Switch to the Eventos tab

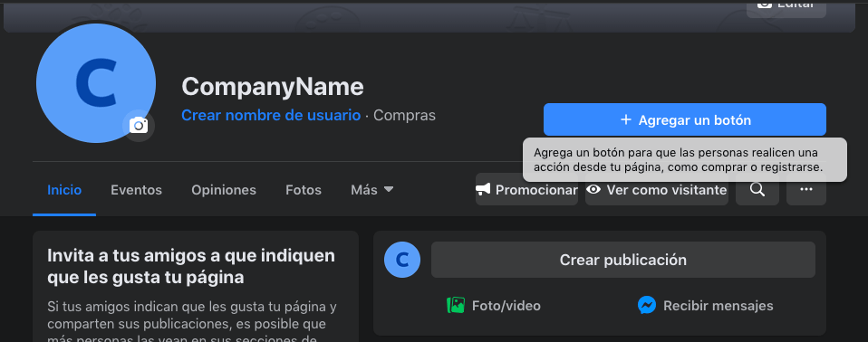point(136,190)
